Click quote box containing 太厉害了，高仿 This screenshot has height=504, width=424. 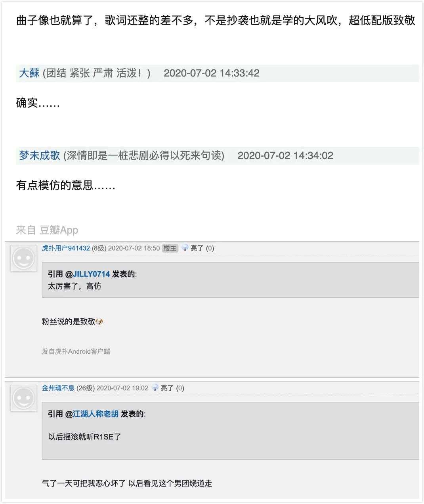pyautogui.click(x=231, y=280)
